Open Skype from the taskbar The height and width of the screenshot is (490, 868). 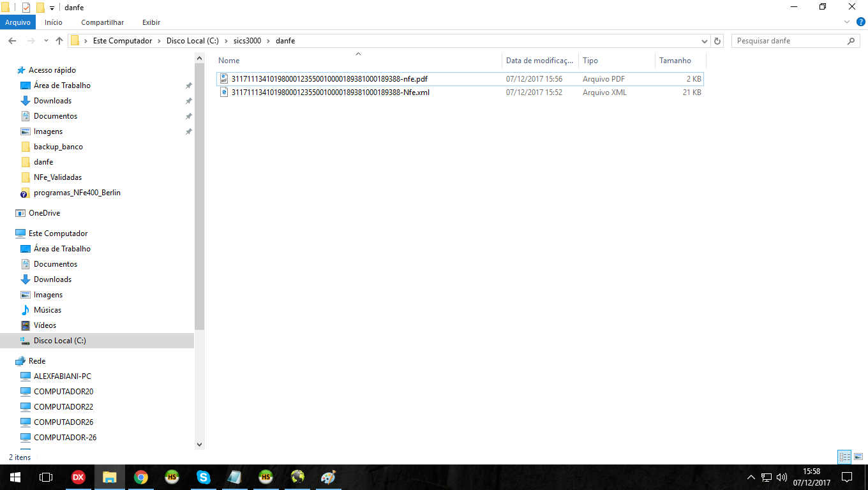click(x=203, y=477)
